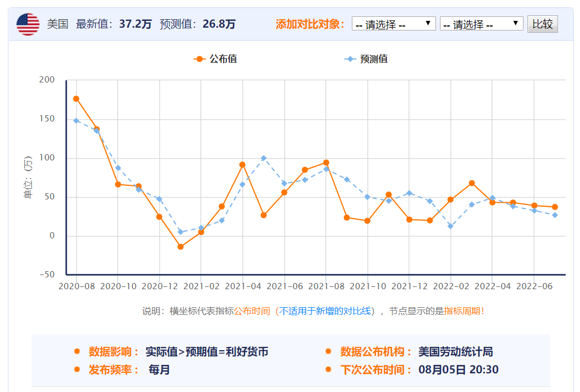Click the 美国 country name
This screenshot has width=580, height=392.
58,24
